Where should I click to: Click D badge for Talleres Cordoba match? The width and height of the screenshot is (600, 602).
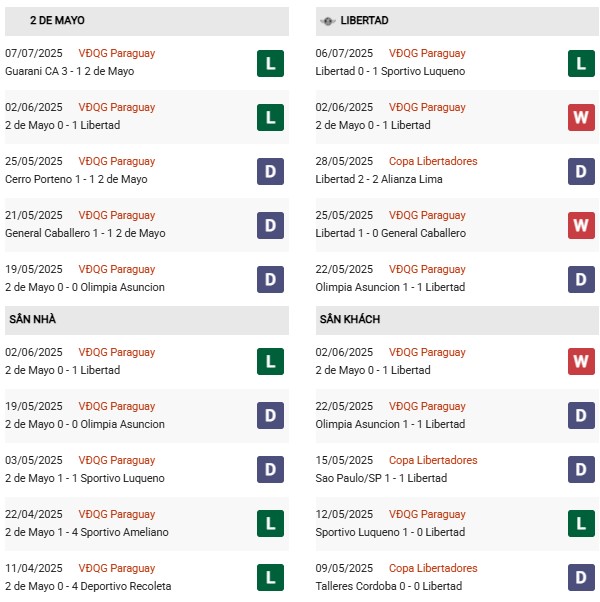(582, 578)
